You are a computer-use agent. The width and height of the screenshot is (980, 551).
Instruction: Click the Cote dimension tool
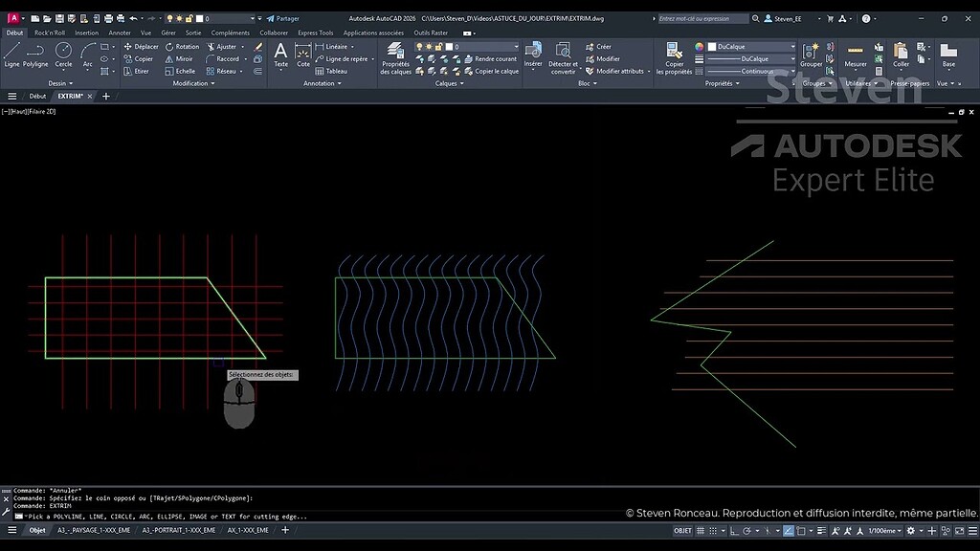(x=303, y=55)
